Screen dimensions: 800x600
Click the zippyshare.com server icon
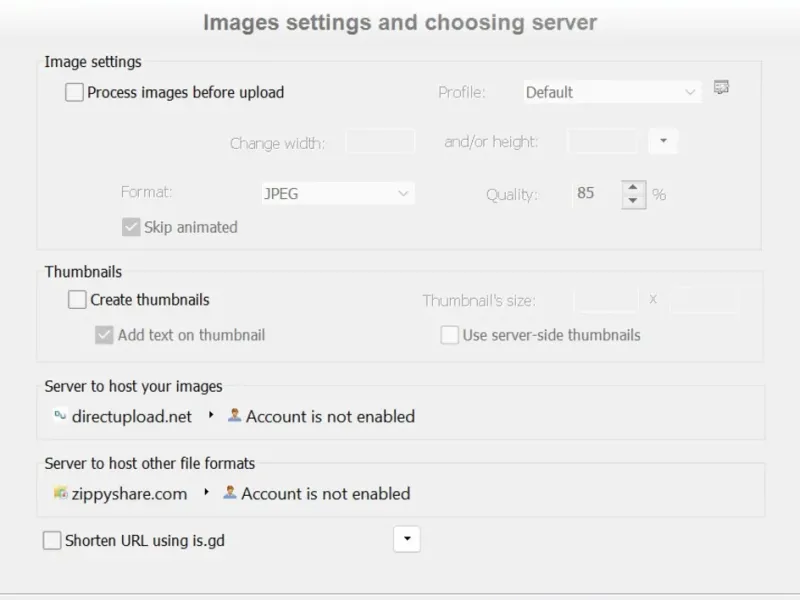click(60, 493)
